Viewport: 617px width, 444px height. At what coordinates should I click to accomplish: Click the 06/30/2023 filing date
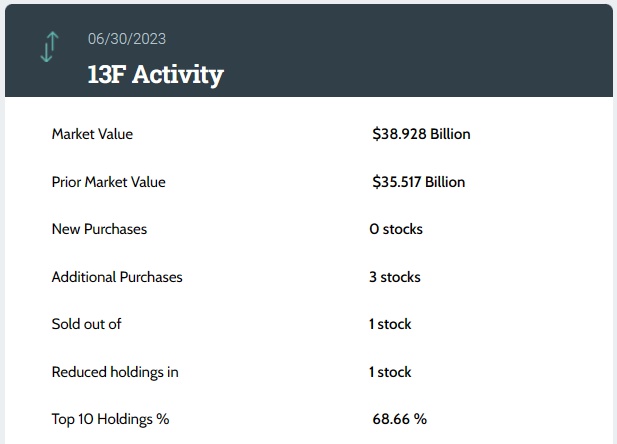(x=127, y=39)
